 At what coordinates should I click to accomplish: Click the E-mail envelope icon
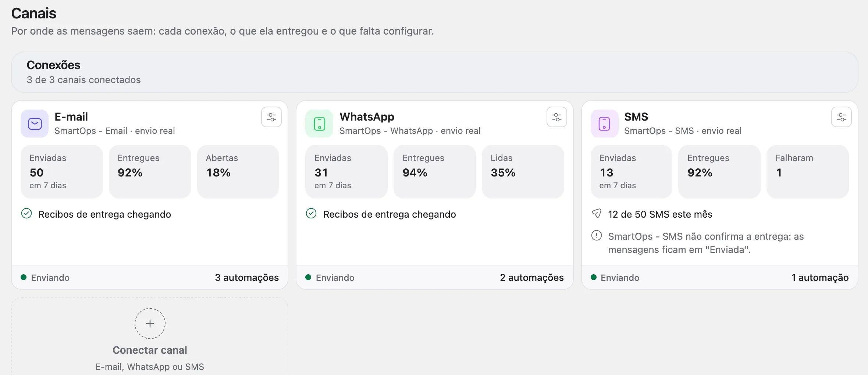point(35,124)
